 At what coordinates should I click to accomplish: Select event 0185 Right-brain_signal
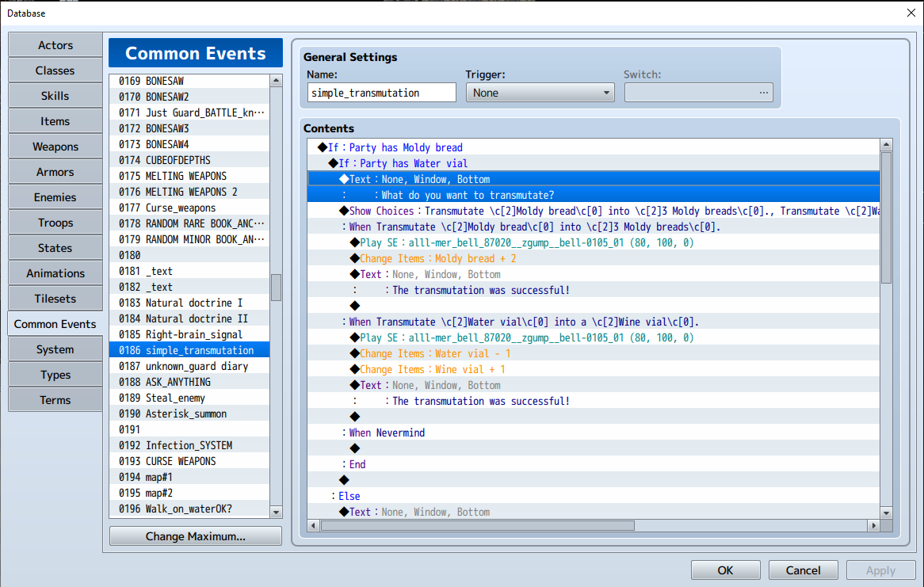[x=189, y=335]
